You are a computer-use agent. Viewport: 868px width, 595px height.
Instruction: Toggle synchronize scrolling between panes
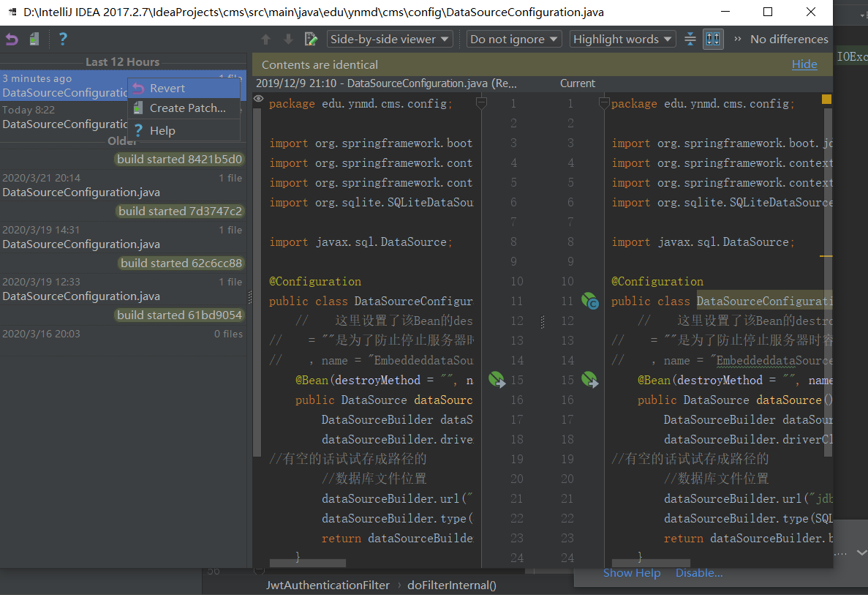[712, 39]
